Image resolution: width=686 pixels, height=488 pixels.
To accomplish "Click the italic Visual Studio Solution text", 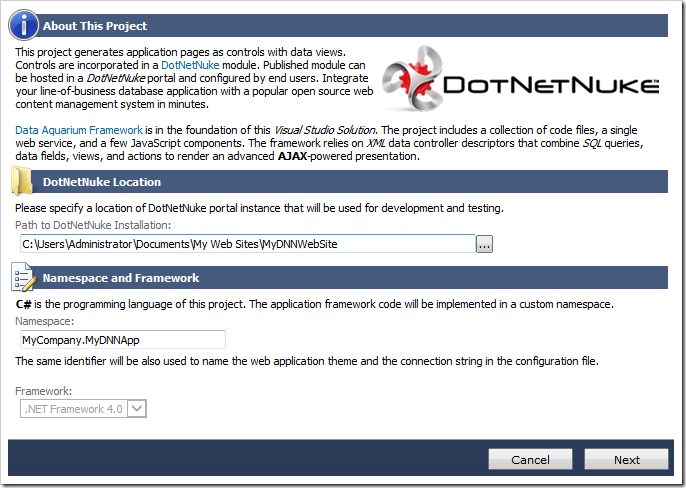I will (x=325, y=130).
